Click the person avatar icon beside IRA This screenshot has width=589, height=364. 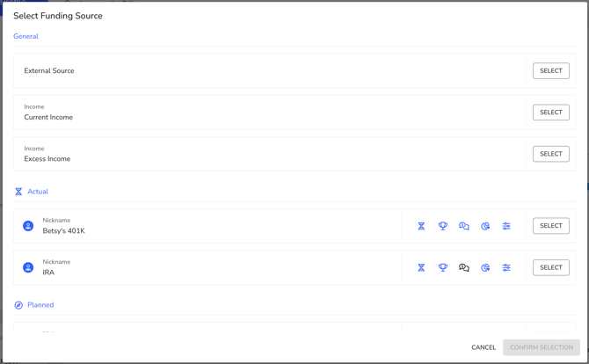click(x=28, y=267)
